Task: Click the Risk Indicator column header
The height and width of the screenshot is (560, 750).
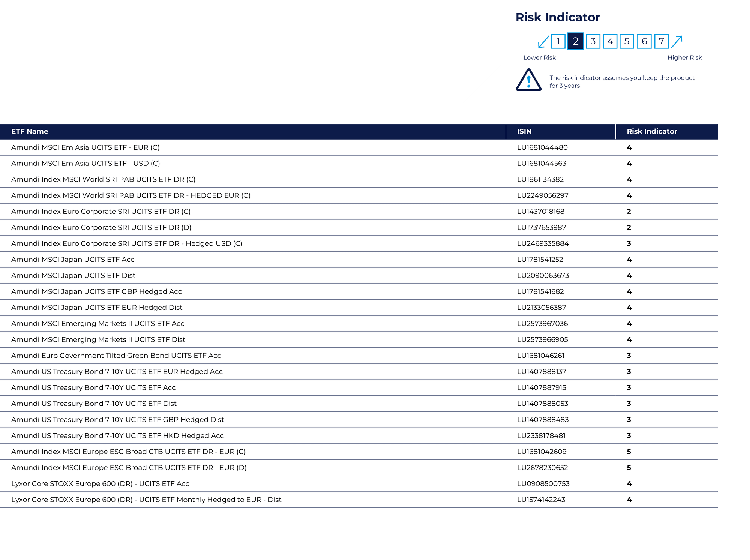Action: click(x=652, y=131)
